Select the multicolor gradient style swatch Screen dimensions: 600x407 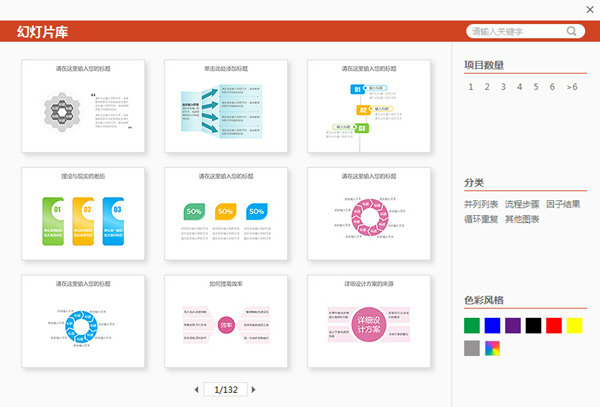[495, 348]
